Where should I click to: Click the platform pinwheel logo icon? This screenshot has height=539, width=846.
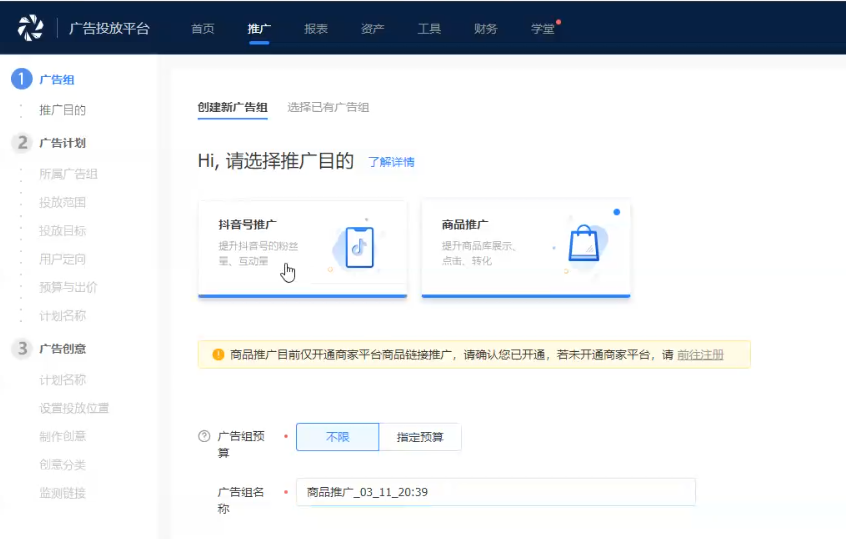point(30,28)
